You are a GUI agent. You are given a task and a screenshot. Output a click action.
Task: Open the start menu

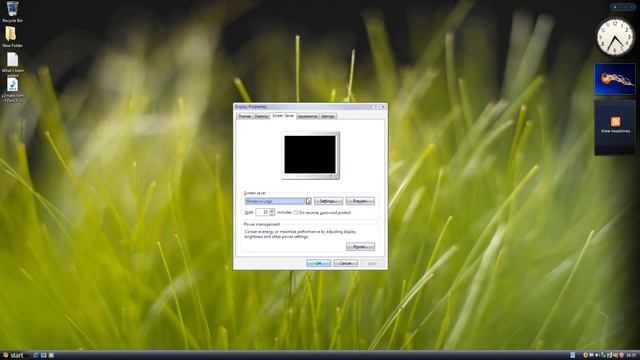pos(13,355)
